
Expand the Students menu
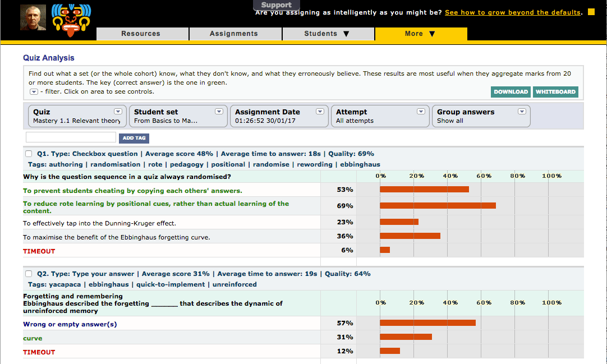327,34
